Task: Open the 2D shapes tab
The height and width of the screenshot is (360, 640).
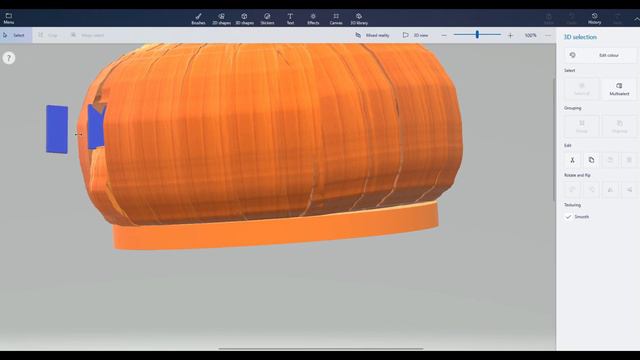Action: 222,18
